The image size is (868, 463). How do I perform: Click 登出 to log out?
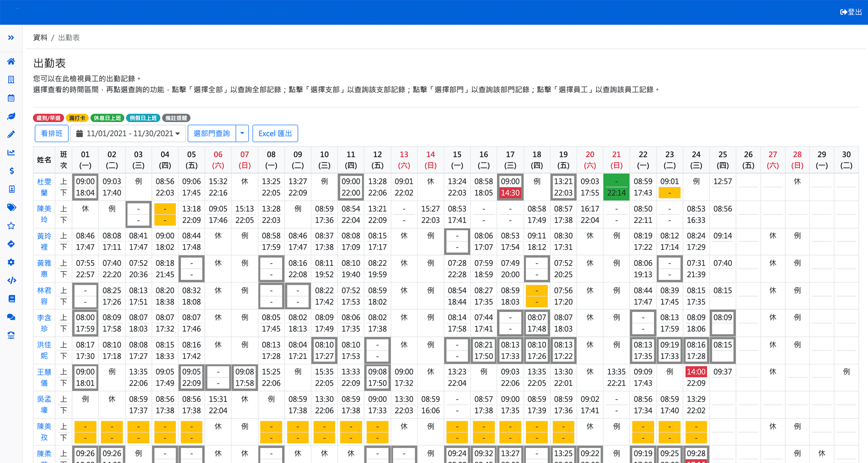tap(850, 12)
